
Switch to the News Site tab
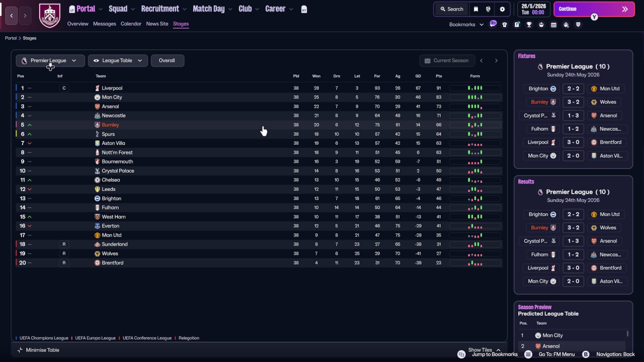click(x=157, y=24)
